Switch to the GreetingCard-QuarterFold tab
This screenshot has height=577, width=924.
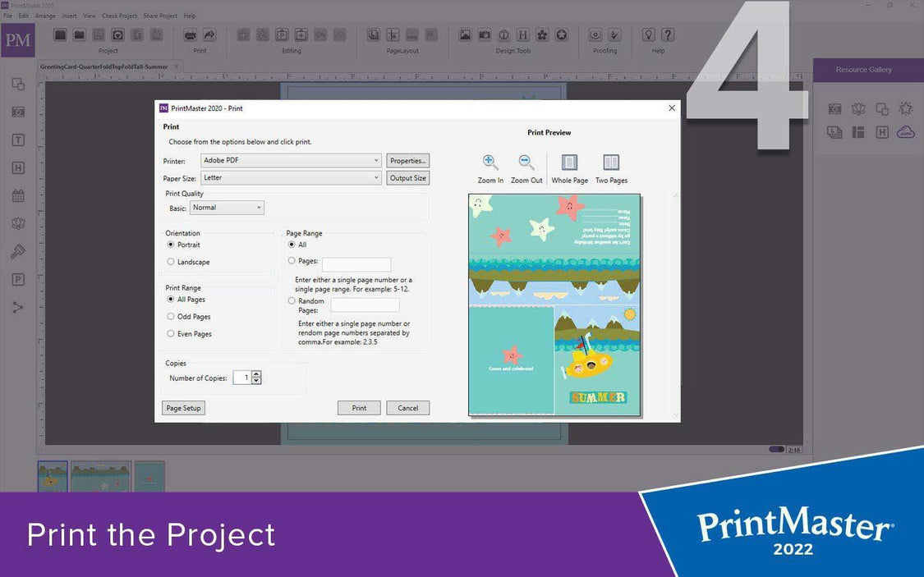103,66
